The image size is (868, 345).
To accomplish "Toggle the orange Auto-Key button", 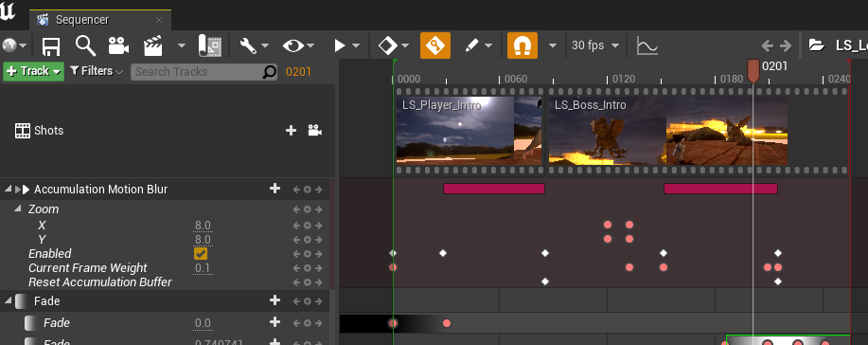I will pos(435,45).
